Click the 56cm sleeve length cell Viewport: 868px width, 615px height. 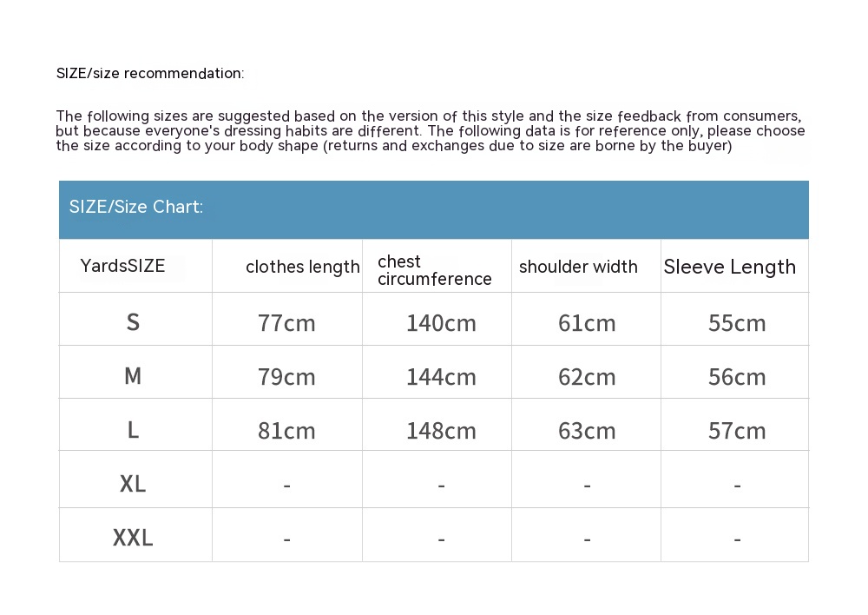(737, 377)
